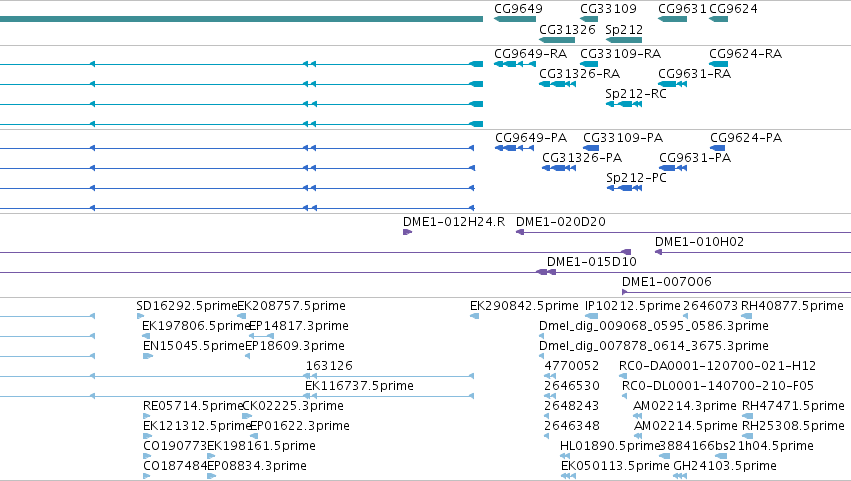The width and height of the screenshot is (851, 481).
Task: Select the DME1-007O06 clone label
Action: click(x=666, y=282)
